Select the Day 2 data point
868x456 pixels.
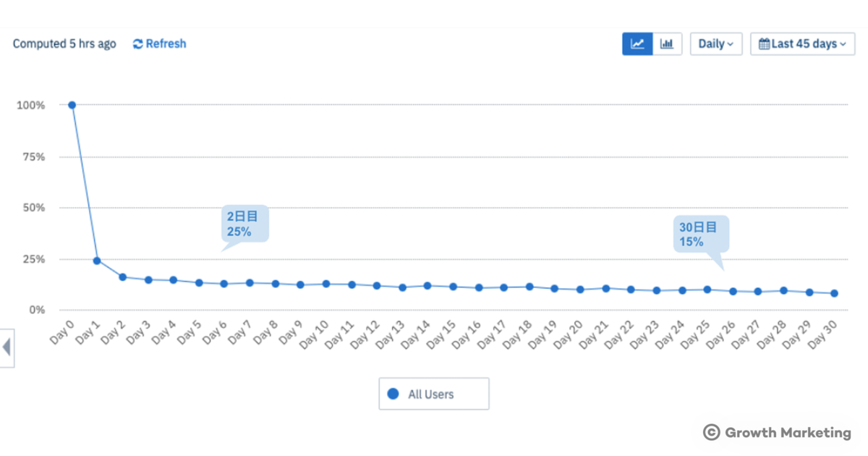[123, 277]
